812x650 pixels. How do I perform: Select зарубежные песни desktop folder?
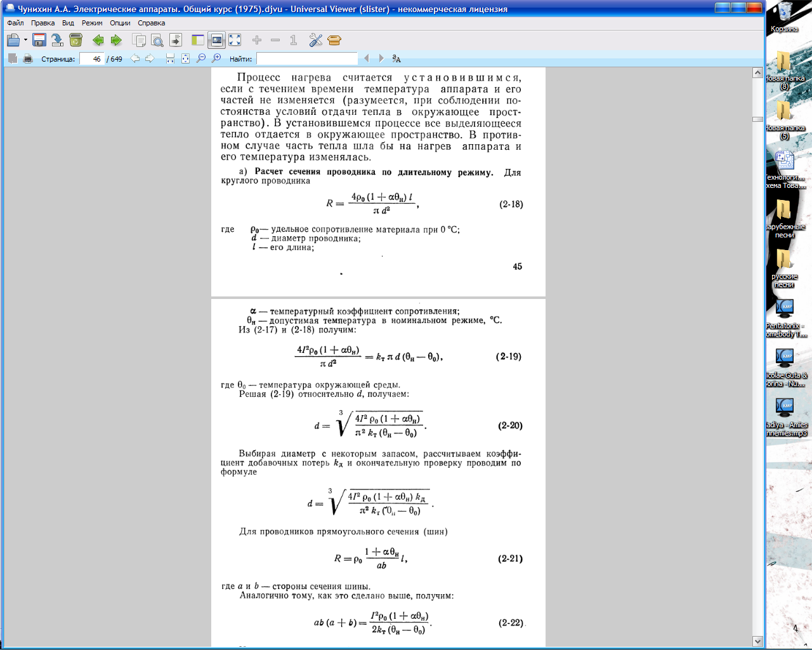785,218
